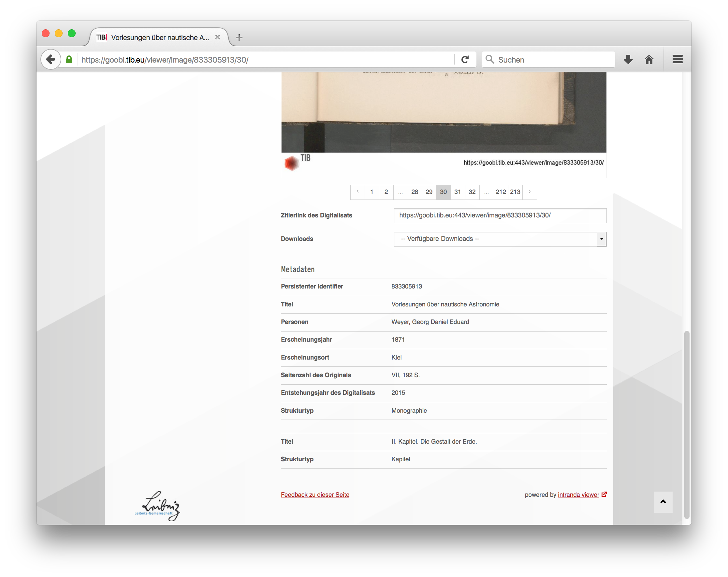This screenshot has height=577, width=728.
Task: Click the page vertical scrollbar thumb
Action: pyautogui.click(x=687, y=425)
